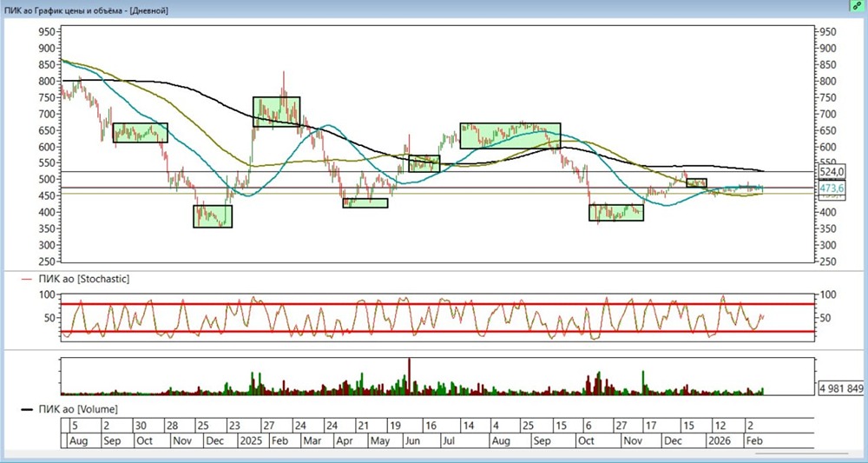Select the May month label
The height and width of the screenshot is (463, 868).
380,441
